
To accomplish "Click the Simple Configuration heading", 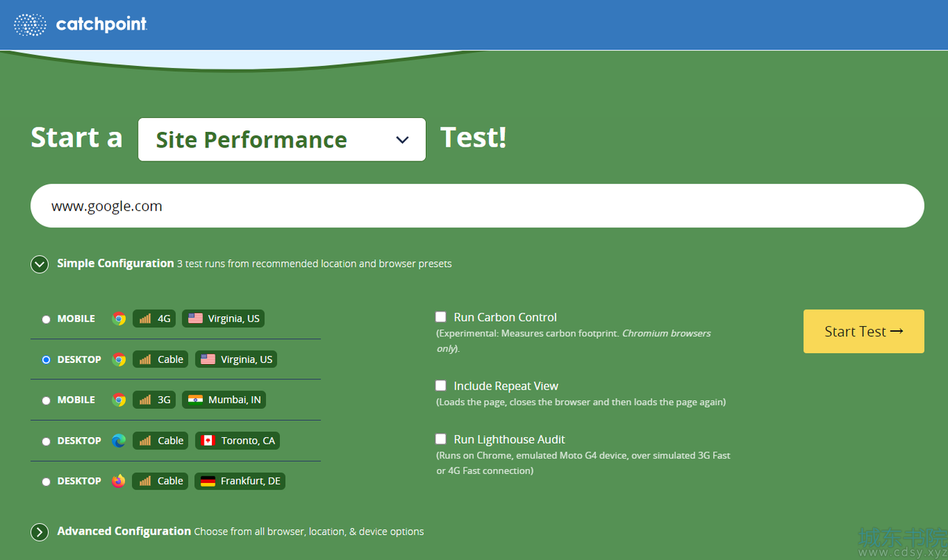I will [x=116, y=263].
